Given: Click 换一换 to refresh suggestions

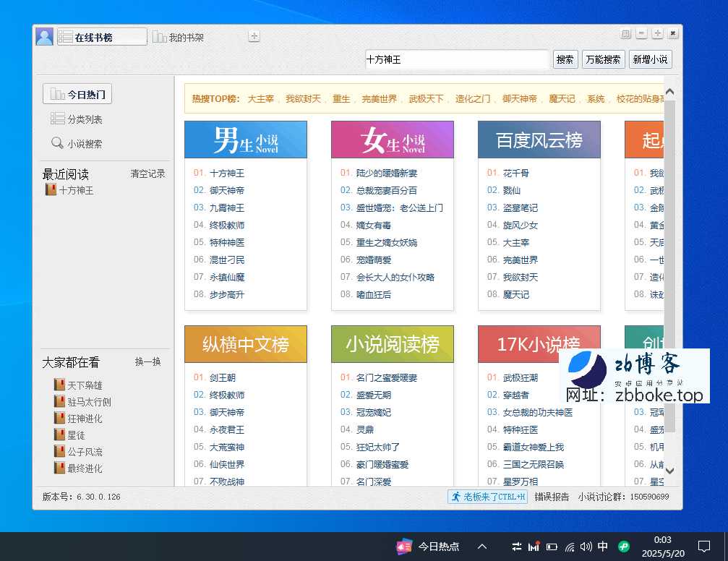Looking at the screenshot, I should (147, 361).
